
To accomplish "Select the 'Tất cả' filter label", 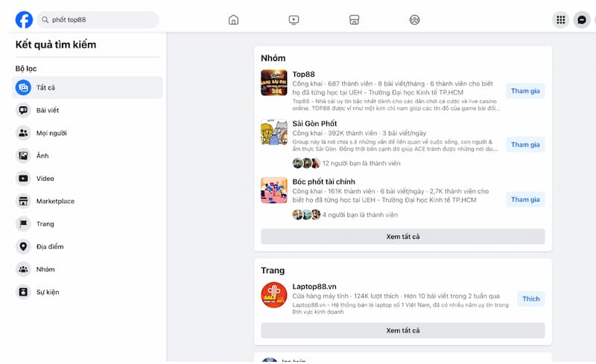I will click(x=45, y=88).
